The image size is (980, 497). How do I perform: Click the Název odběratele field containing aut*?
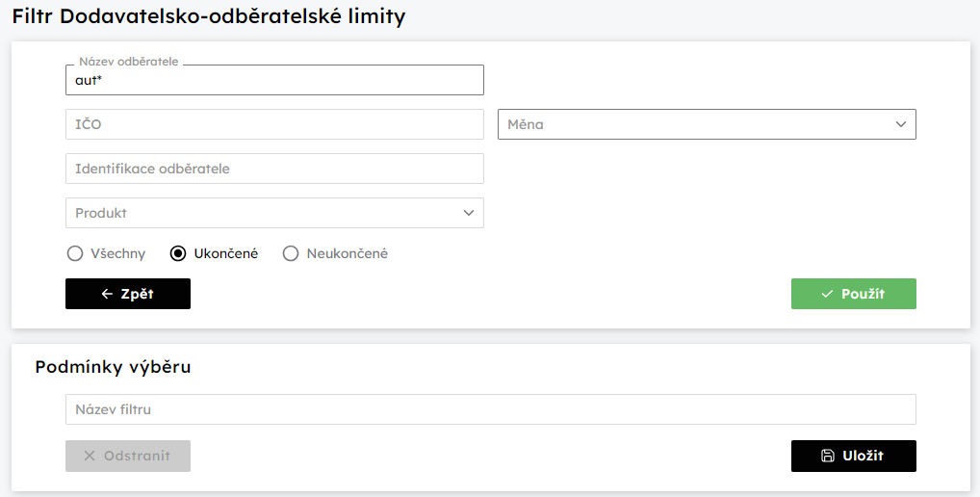[274, 80]
